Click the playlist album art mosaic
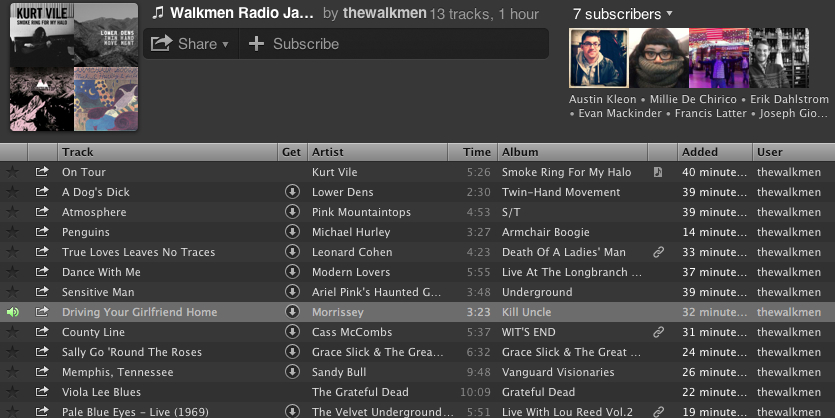This screenshot has width=835, height=418. point(74,67)
